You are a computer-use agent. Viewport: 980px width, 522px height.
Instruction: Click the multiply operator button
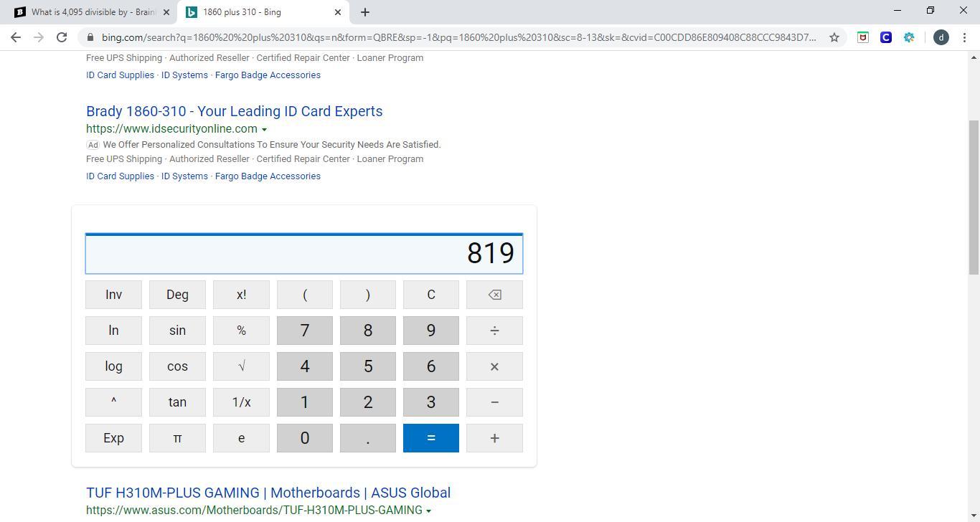[494, 366]
